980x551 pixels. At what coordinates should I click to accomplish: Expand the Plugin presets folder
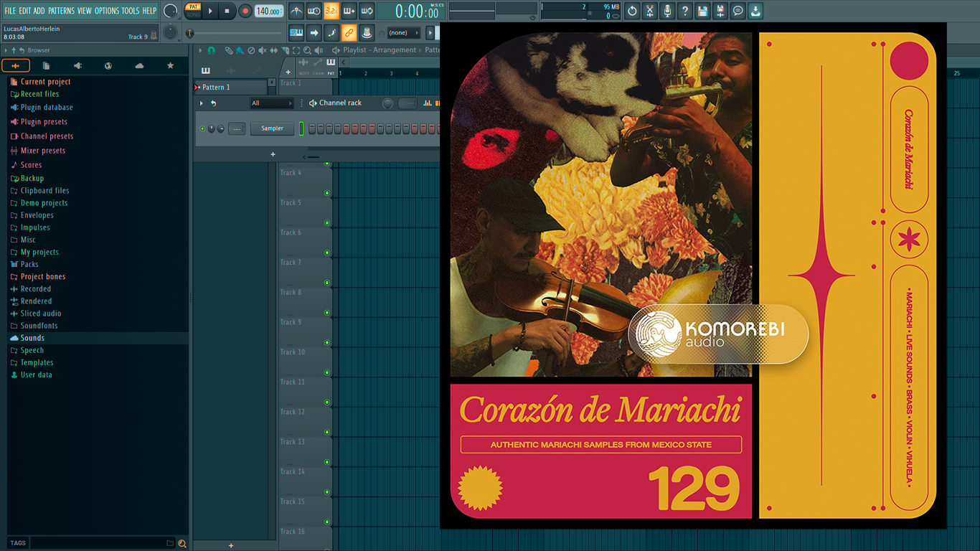coord(44,122)
